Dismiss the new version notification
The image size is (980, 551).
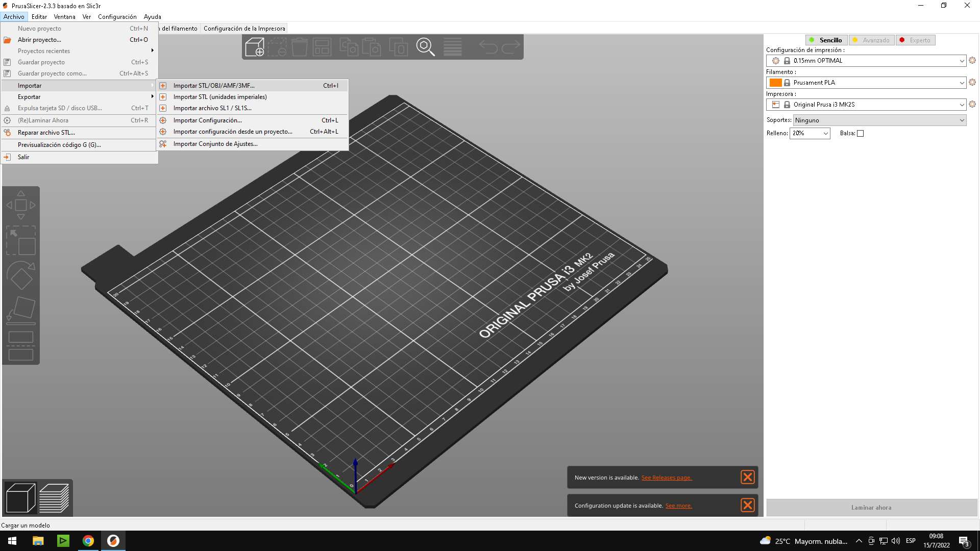pyautogui.click(x=748, y=477)
